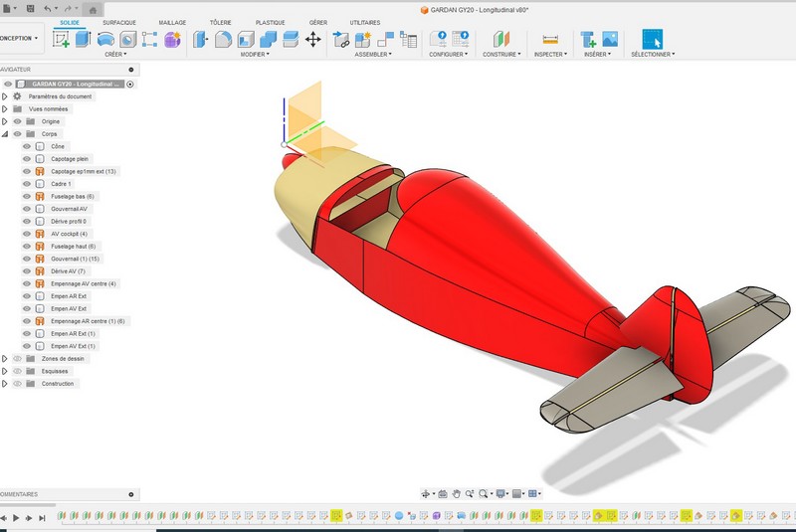The height and width of the screenshot is (532, 796).
Task: Click the Select cursor tool icon
Action: pyautogui.click(x=652, y=39)
